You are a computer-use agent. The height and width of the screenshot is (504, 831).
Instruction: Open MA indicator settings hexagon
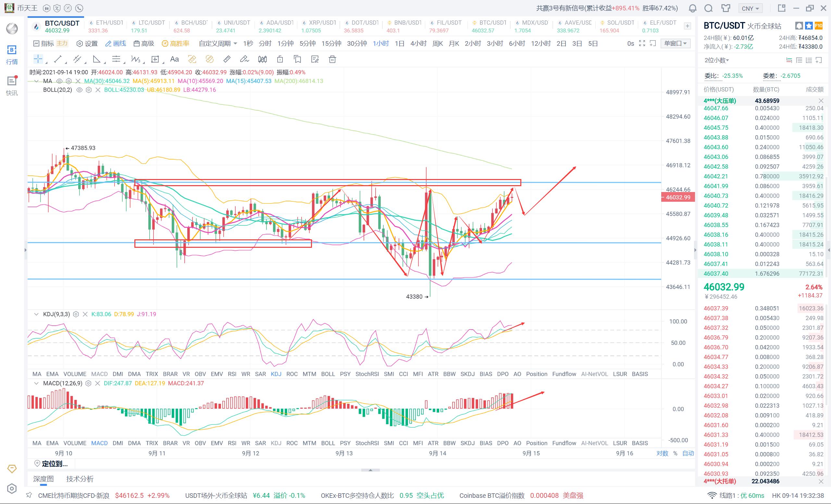69,81
